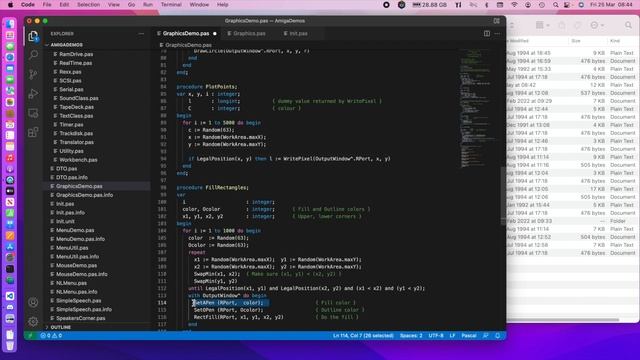The height and width of the screenshot is (360, 640).
Task: Open RamDrive.pas in Explorer
Action: [x=76, y=54]
